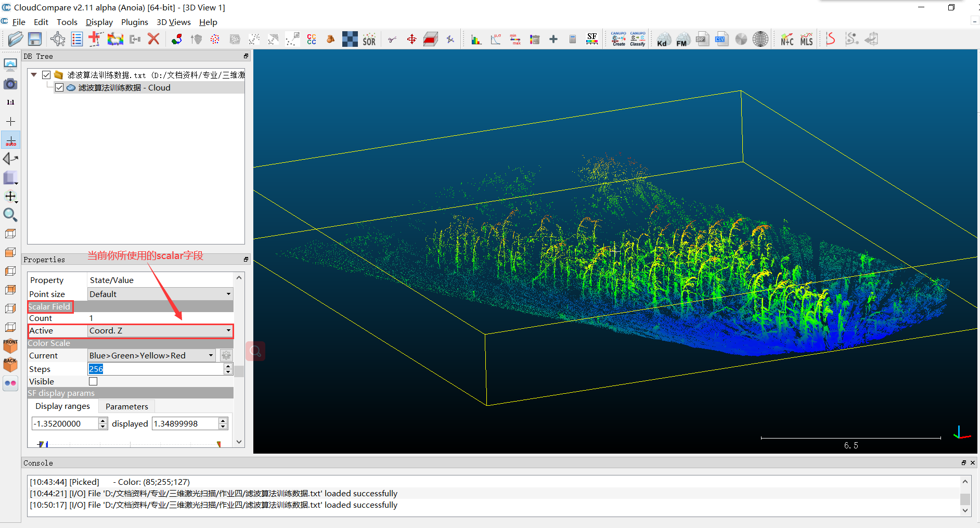Run the SOR filter tool
Image resolution: width=980 pixels, height=528 pixels.
369,40
